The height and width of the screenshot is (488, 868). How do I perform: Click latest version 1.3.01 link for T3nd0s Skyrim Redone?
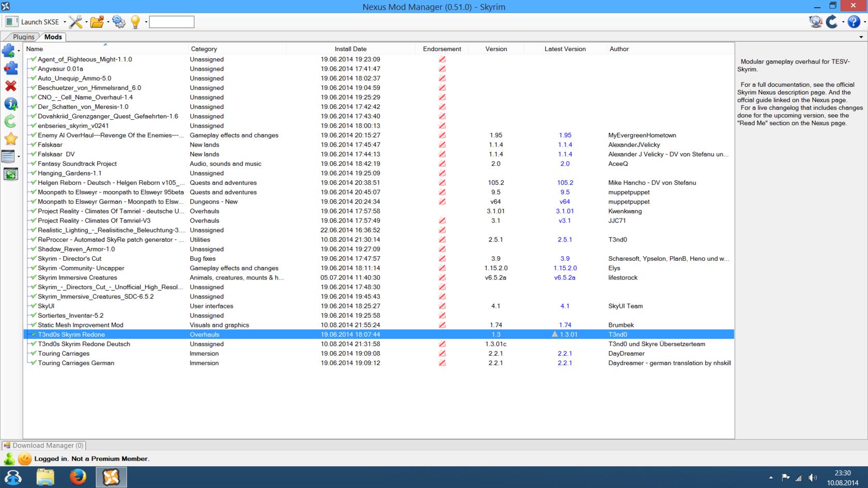[x=568, y=334]
